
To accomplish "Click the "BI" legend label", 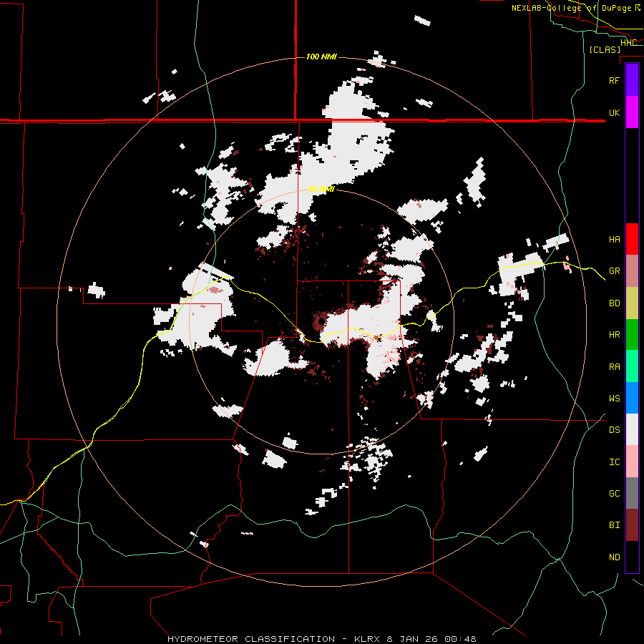I will pos(614,525).
